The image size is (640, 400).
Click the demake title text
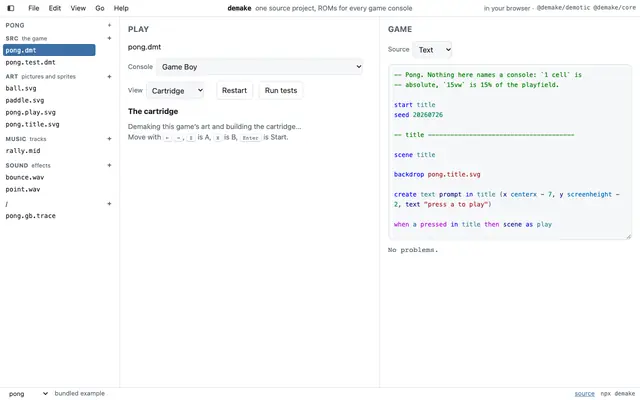(x=239, y=8)
